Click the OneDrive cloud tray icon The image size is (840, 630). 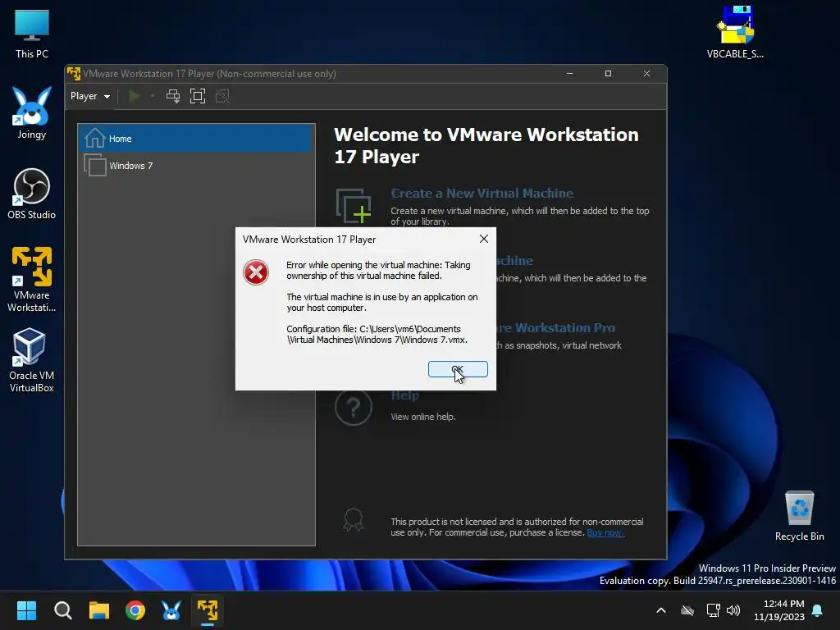click(687, 610)
